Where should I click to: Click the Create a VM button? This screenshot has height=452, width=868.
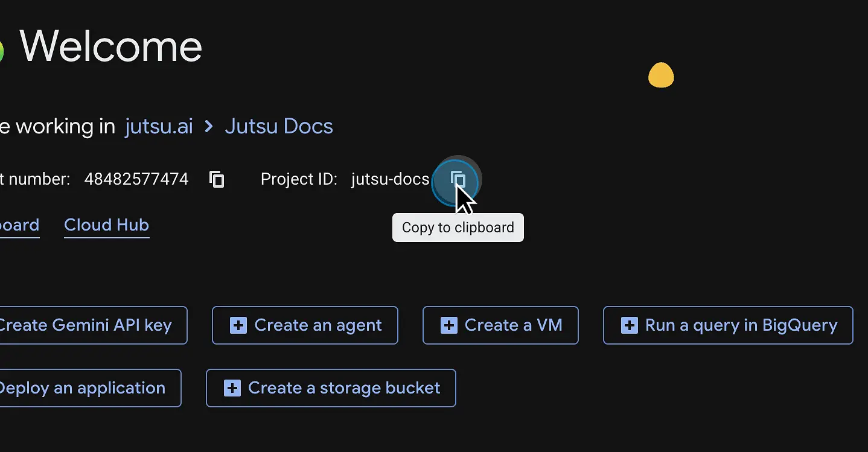click(500, 325)
